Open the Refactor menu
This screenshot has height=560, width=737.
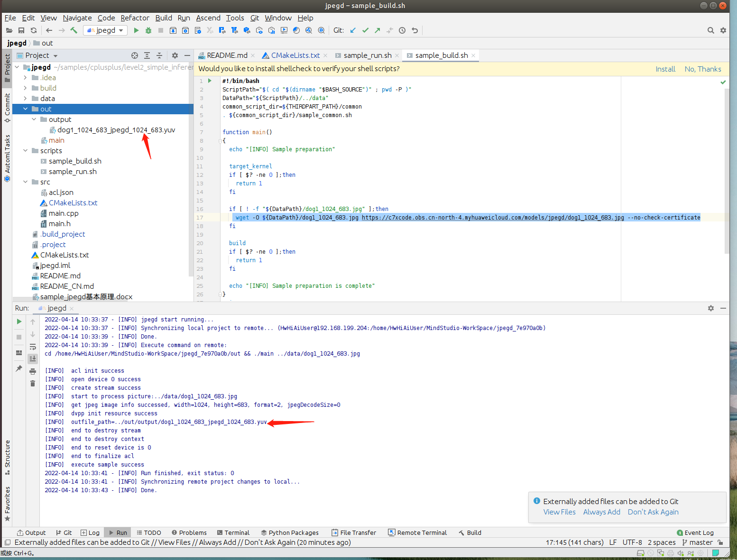pos(135,18)
